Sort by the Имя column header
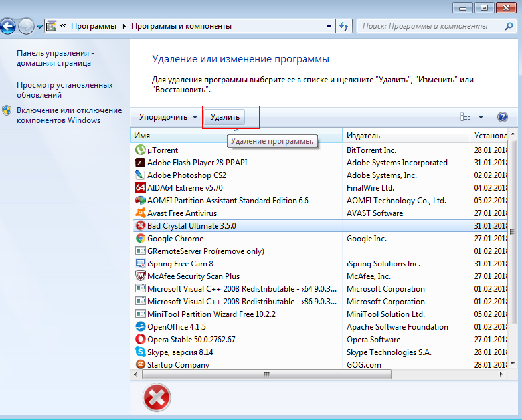The height and width of the screenshot is (420, 522). [236, 136]
